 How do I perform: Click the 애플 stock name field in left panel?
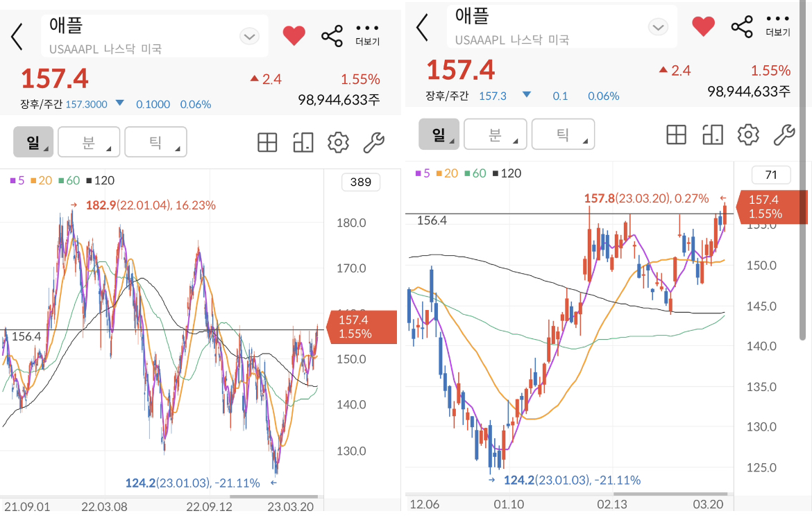(154, 35)
